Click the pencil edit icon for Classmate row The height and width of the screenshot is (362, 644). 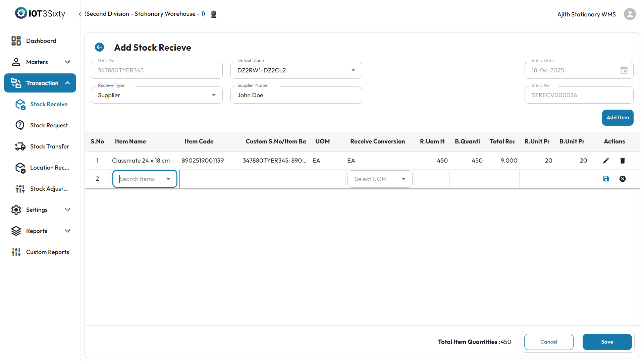[606, 161]
